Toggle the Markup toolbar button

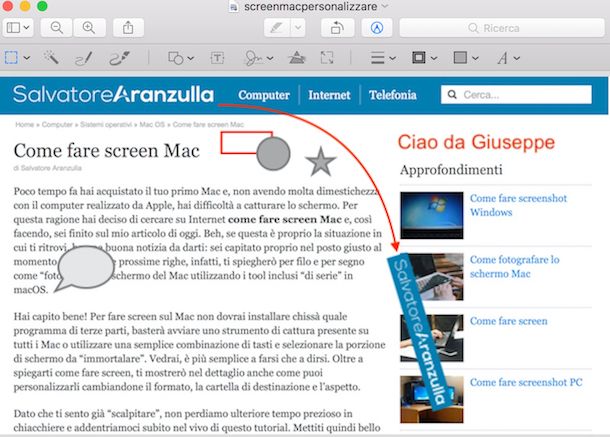(x=377, y=28)
